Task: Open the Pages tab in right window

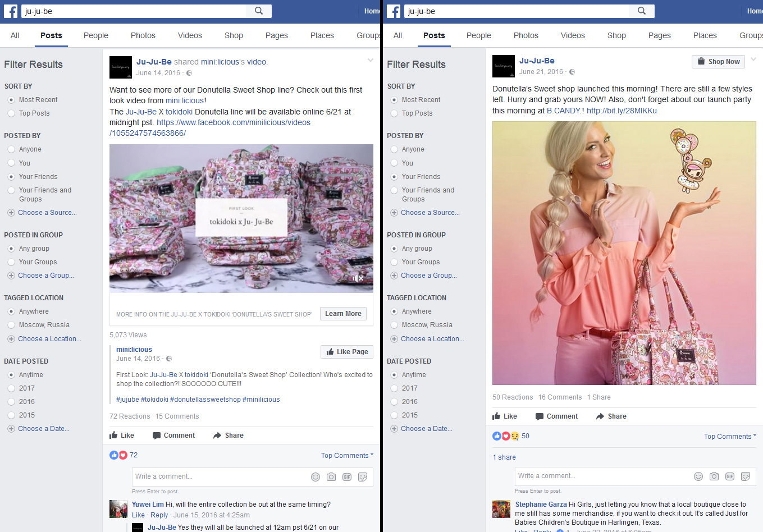Action: click(660, 35)
